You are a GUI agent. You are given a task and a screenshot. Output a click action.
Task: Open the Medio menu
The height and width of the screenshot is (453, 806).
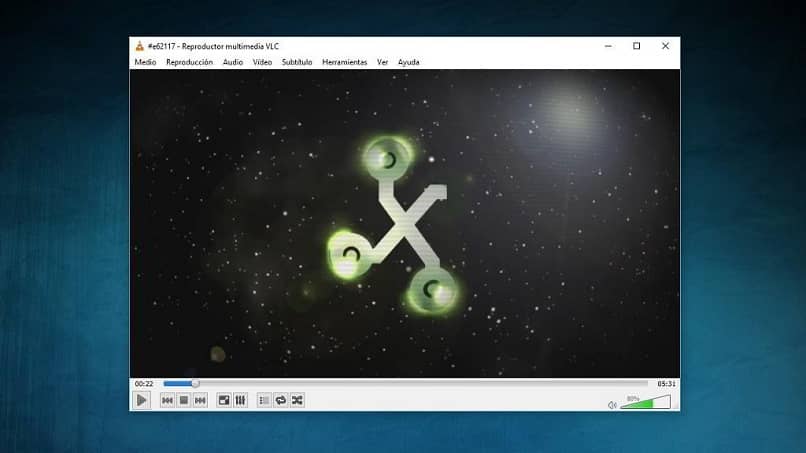[145, 62]
